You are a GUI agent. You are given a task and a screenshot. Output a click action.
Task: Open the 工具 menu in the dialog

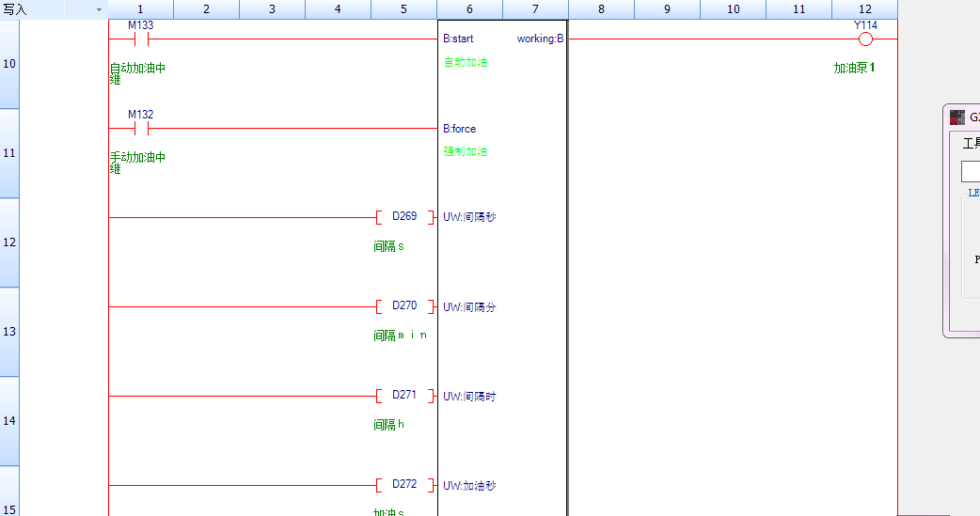tap(971, 143)
